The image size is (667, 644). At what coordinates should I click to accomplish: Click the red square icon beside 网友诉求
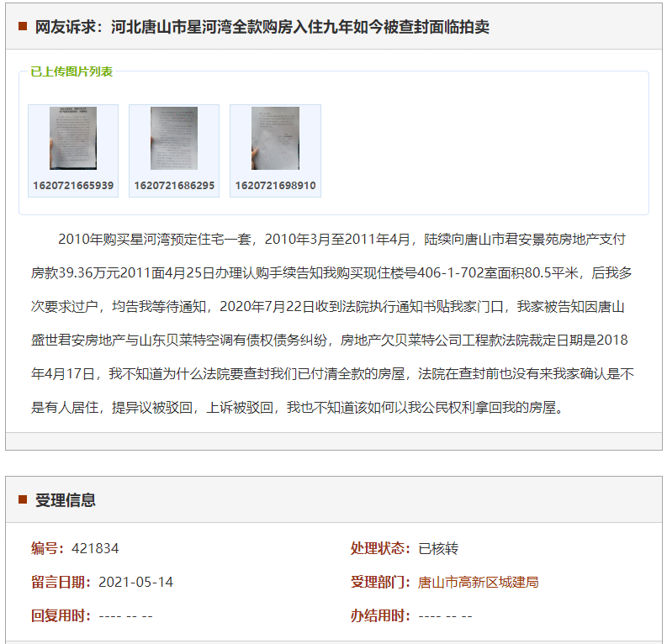click(23, 27)
